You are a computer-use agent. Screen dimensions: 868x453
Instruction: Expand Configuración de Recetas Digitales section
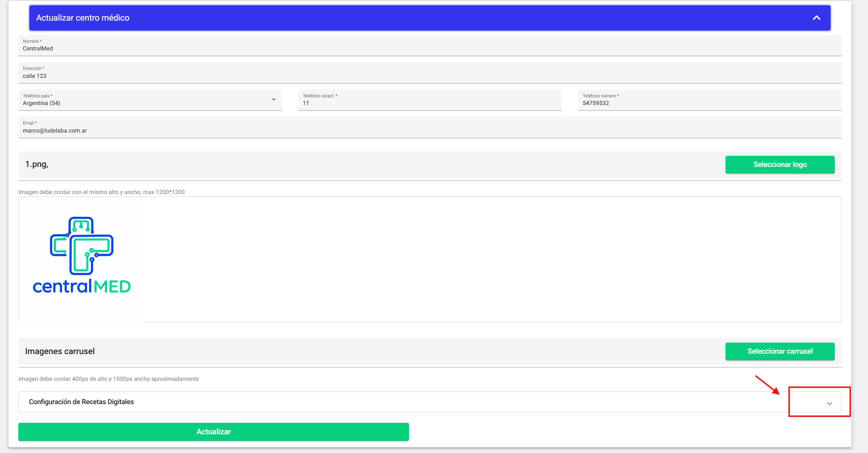click(x=430, y=402)
